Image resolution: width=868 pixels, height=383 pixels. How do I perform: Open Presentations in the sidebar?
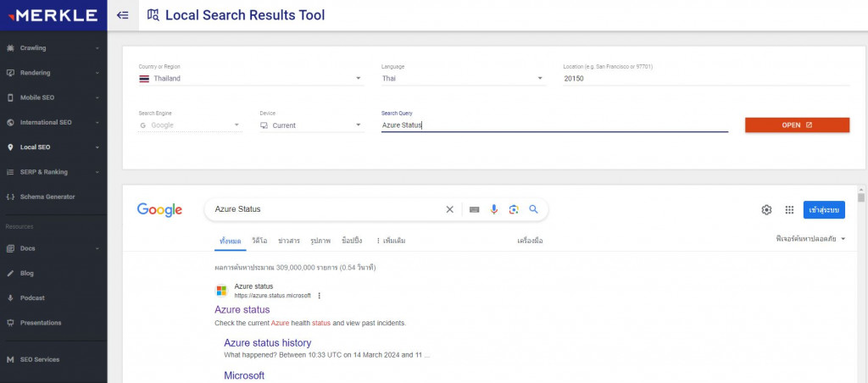pos(41,323)
